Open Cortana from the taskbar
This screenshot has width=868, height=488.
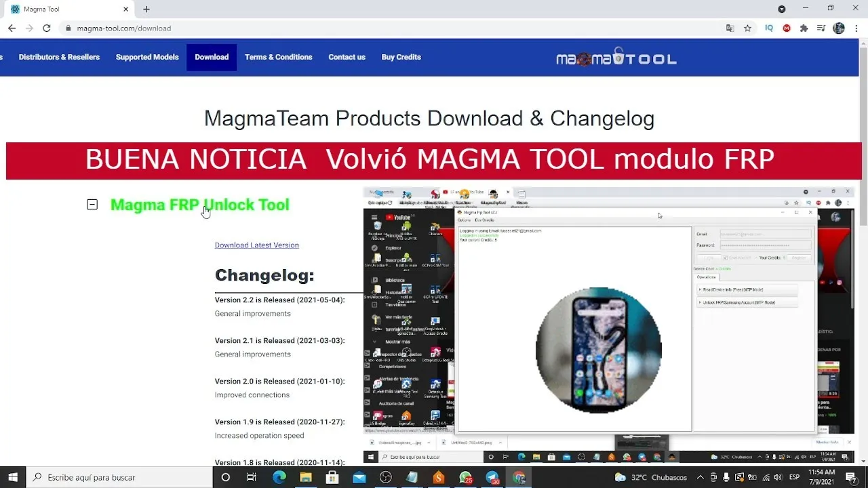226,477
